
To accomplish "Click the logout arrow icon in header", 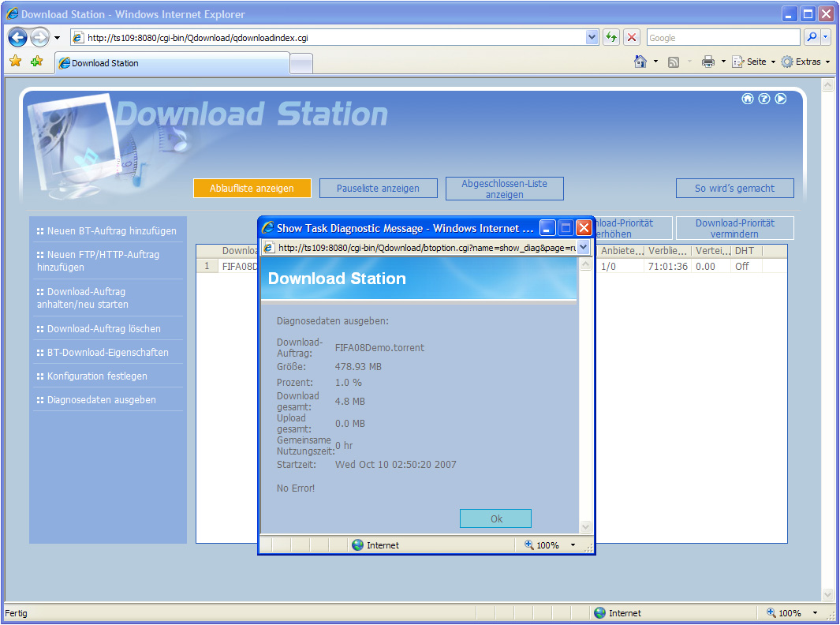I will (x=781, y=99).
